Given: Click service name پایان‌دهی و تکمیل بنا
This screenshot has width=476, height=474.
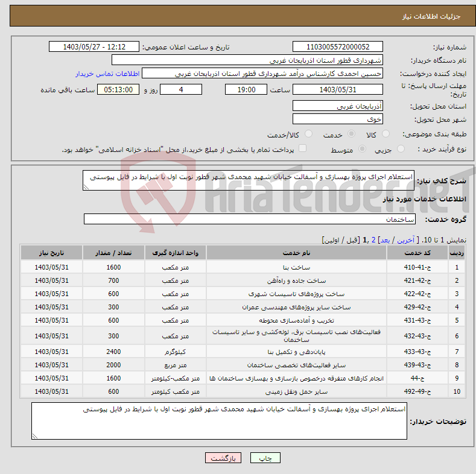Looking at the screenshot, I should (x=296, y=352).
